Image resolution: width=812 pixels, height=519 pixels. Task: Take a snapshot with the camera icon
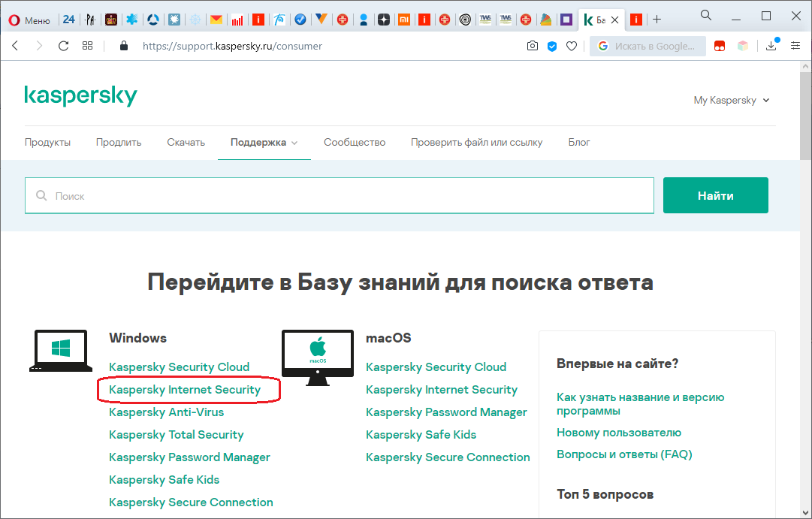click(533, 46)
